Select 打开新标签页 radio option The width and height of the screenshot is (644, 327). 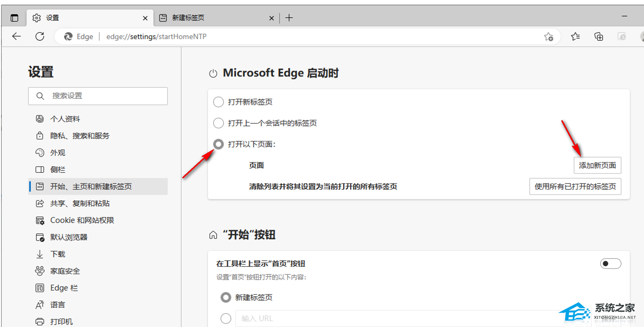tap(218, 102)
